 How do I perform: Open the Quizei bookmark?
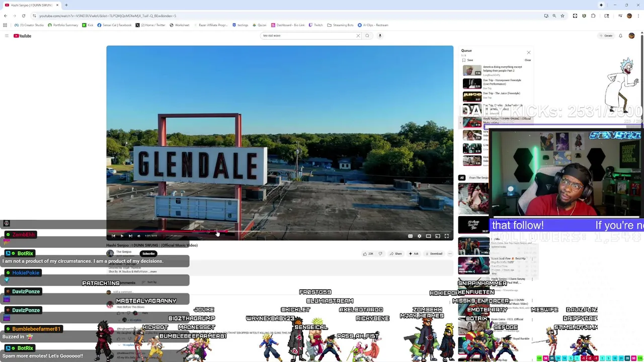[260, 25]
